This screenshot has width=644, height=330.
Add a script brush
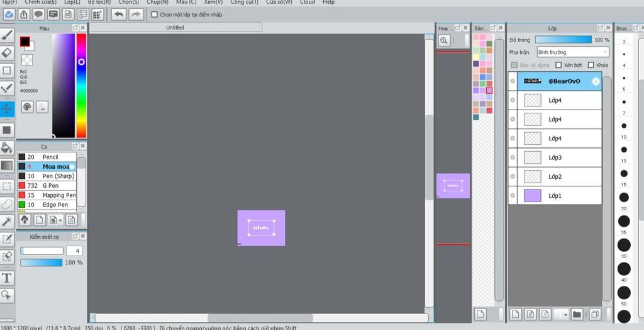pyautogui.click(x=72, y=220)
